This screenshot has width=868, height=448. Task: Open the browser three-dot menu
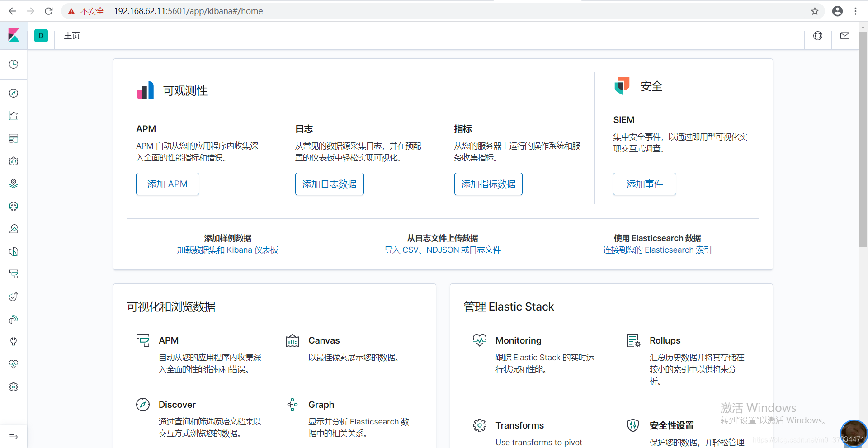855,11
